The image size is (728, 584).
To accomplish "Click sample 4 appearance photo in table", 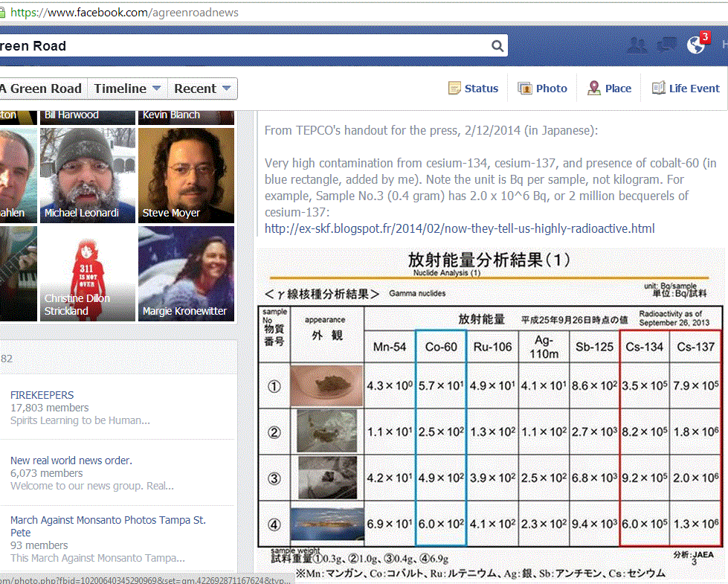I will point(327,524).
